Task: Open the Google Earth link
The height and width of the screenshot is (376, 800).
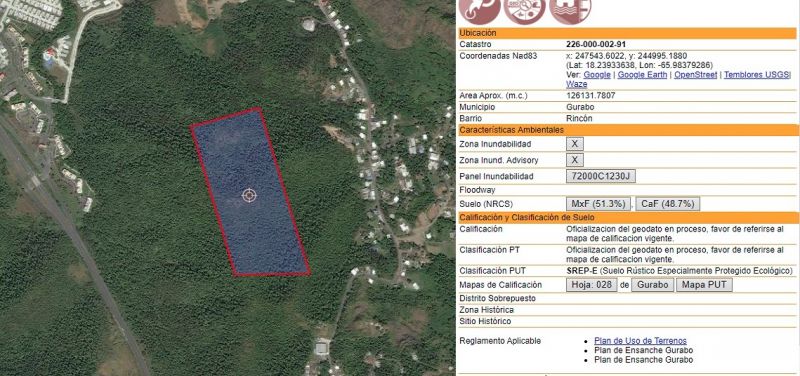Action: [x=643, y=74]
